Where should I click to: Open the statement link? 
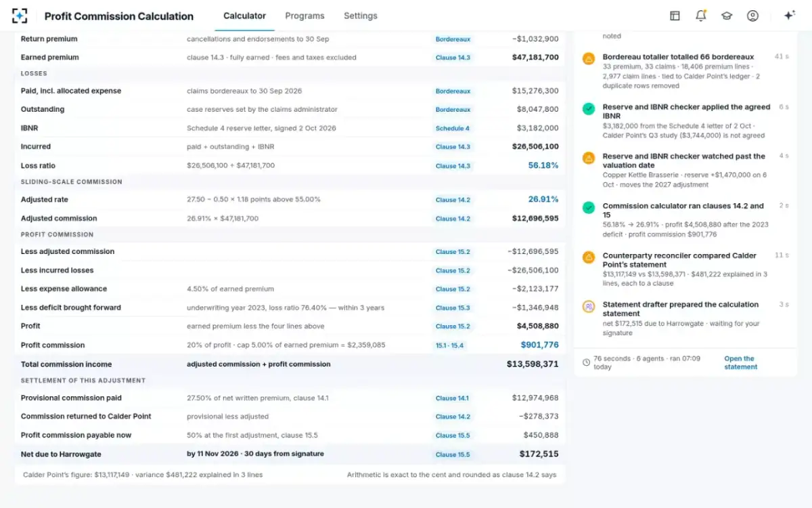tap(740, 362)
